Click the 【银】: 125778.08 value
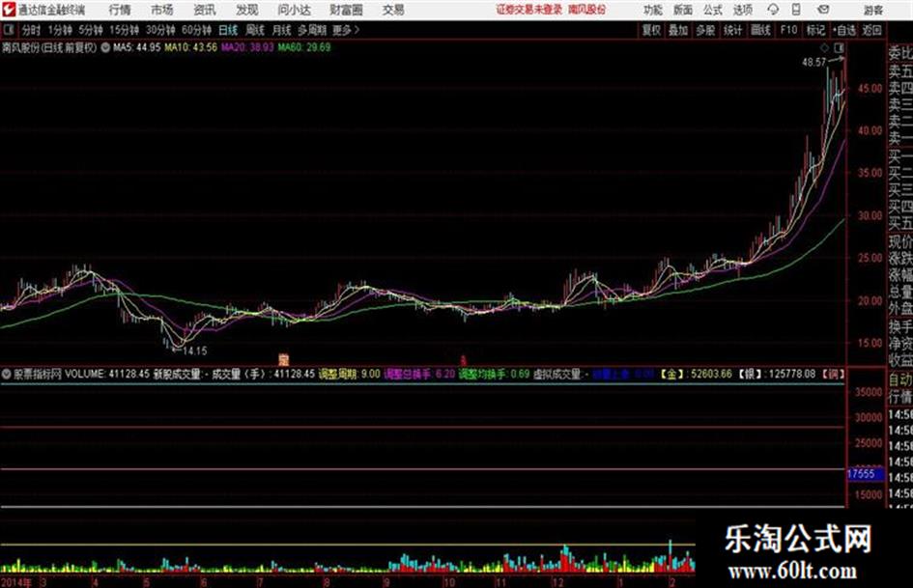 [x=778, y=374]
